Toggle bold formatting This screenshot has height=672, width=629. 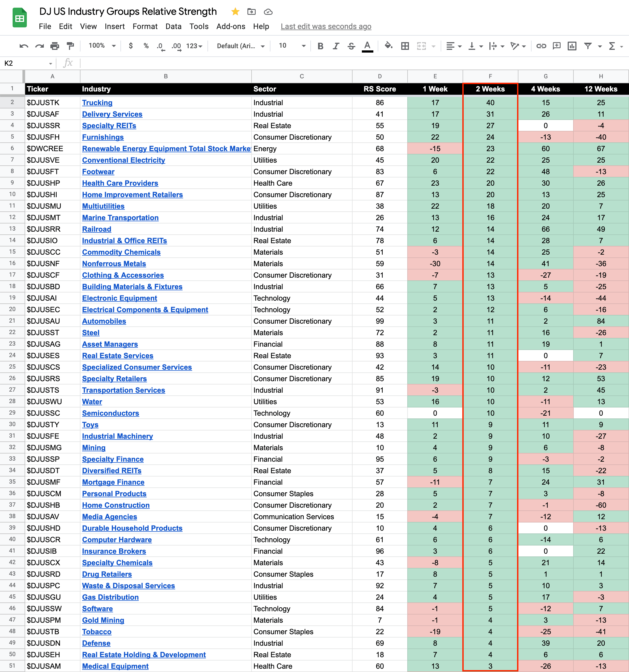[x=320, y=46]
